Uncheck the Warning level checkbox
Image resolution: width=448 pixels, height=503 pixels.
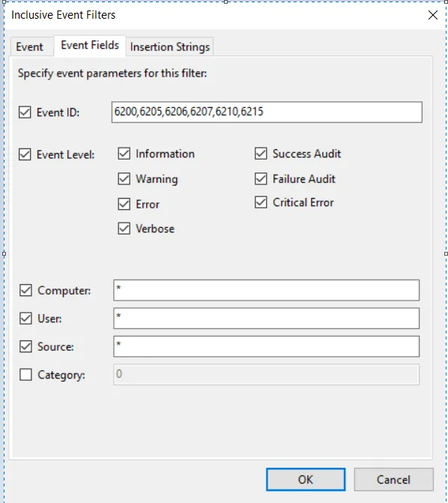pos(124,178)
